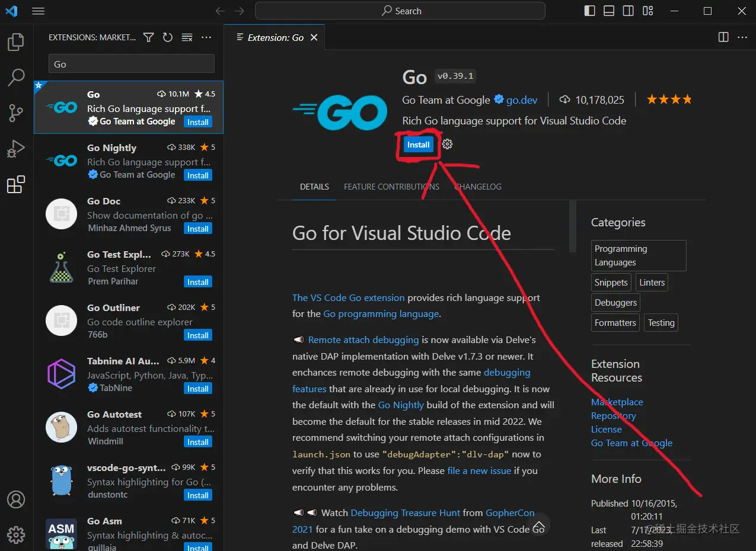This screenshot has width=756, height=551.
Task: Install the Tabnine AI extension
Action: (x=198, y=389)
